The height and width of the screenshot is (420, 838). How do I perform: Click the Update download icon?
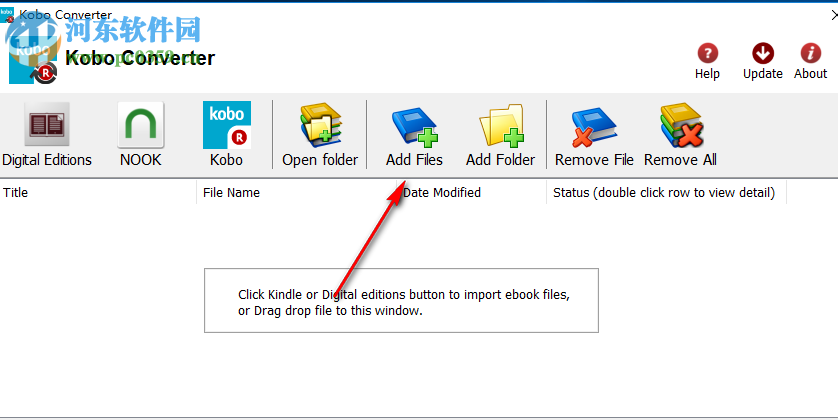tap(763, 53)
